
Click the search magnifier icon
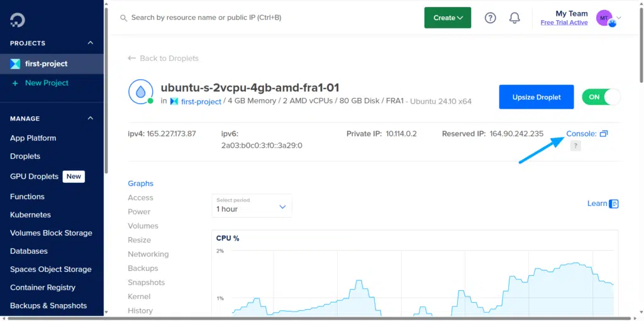point(123,18)
